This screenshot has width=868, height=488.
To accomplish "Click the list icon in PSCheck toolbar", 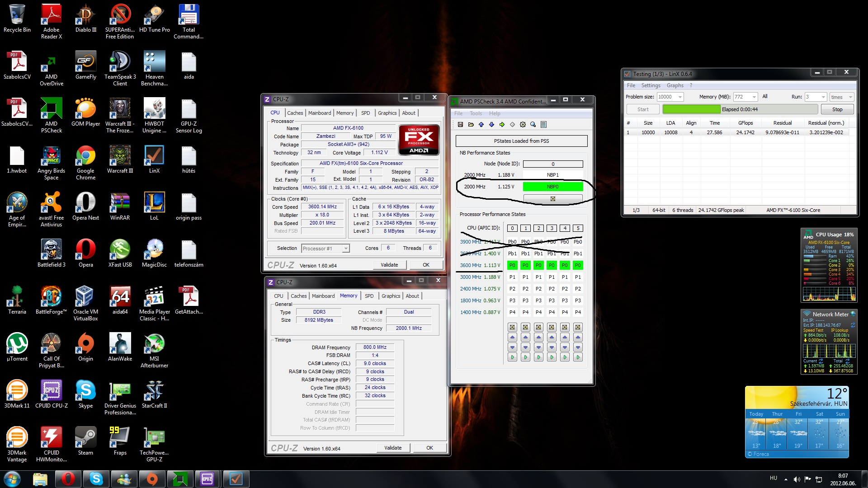I will [x=543, y=124].
